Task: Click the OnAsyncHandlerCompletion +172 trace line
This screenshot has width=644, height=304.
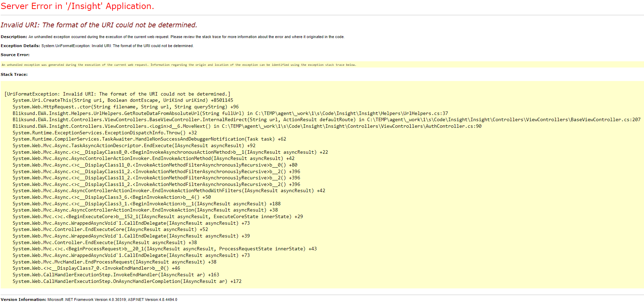Action: coord(127,281)
